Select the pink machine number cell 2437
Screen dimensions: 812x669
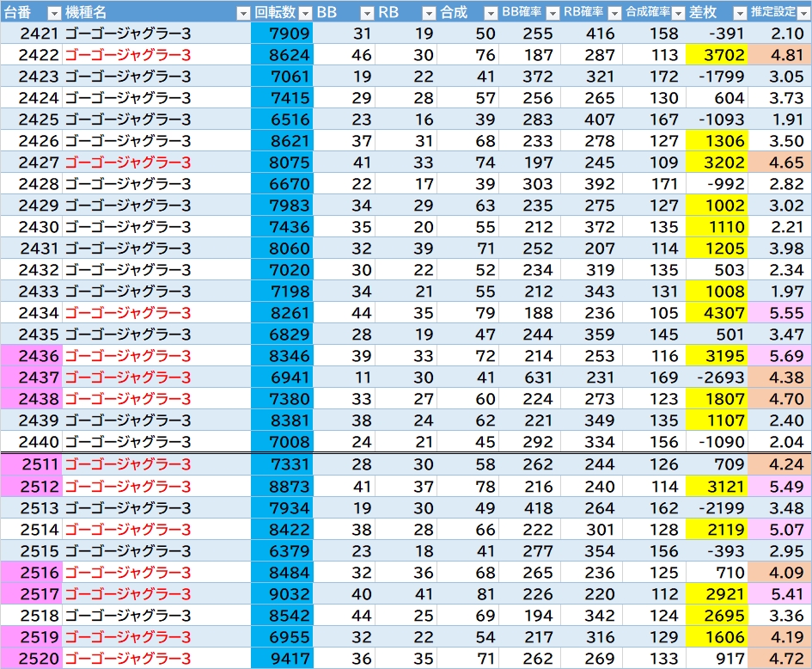point(32,377)
